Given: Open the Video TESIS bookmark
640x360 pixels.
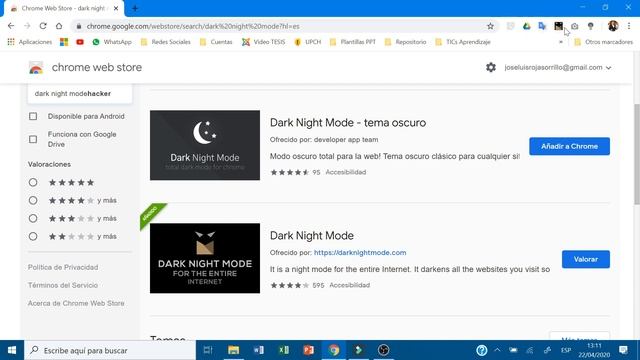Looking at the screenshot, I should 263,42.
